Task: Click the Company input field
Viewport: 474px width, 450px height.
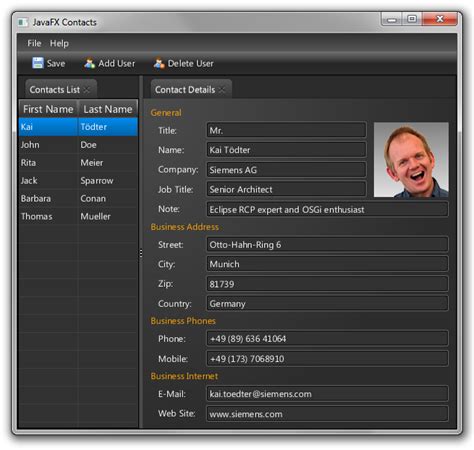Action: 286,170
